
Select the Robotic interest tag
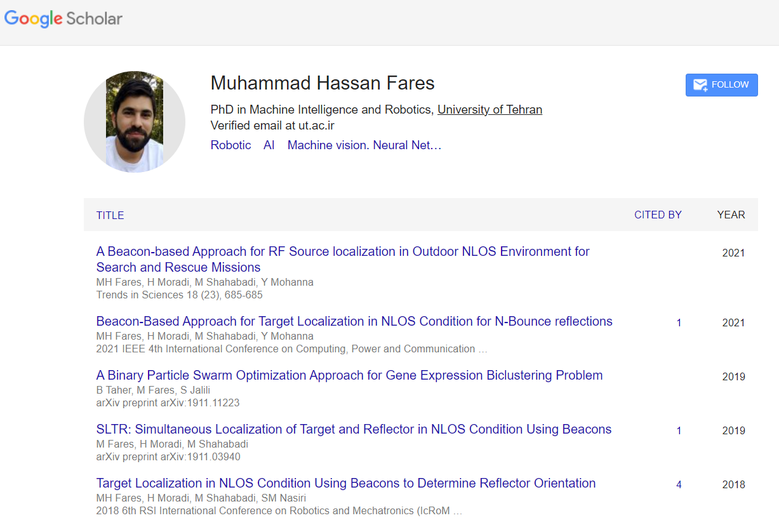[230, 145]
